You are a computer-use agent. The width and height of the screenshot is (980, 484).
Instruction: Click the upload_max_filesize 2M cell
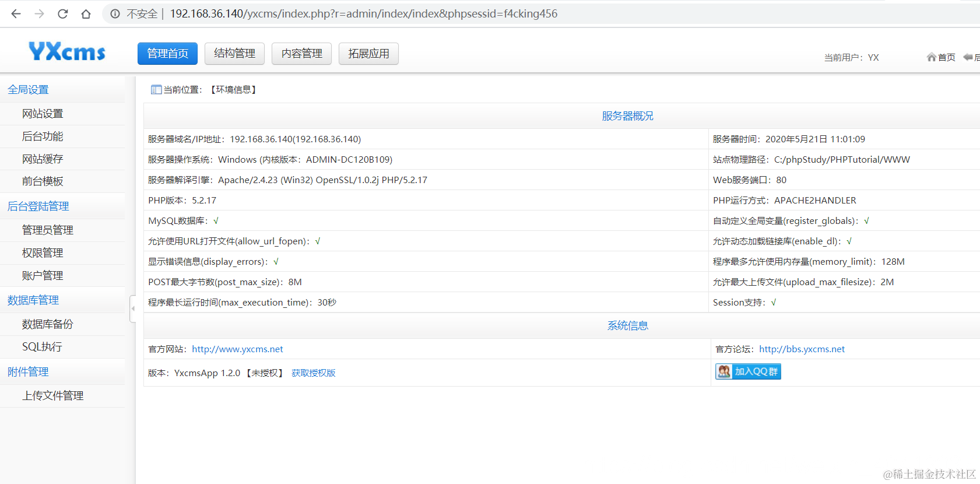tap(844, 282)
